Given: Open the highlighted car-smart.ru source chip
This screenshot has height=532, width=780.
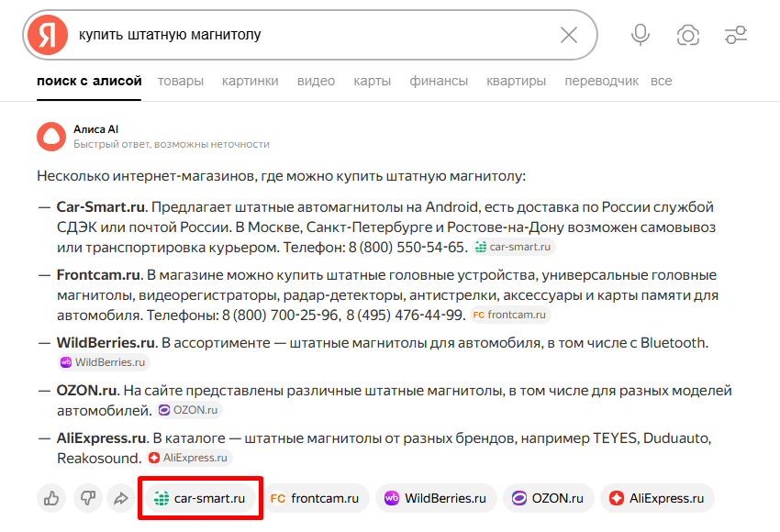Looking at the screenshot, I should coord(199,498).
